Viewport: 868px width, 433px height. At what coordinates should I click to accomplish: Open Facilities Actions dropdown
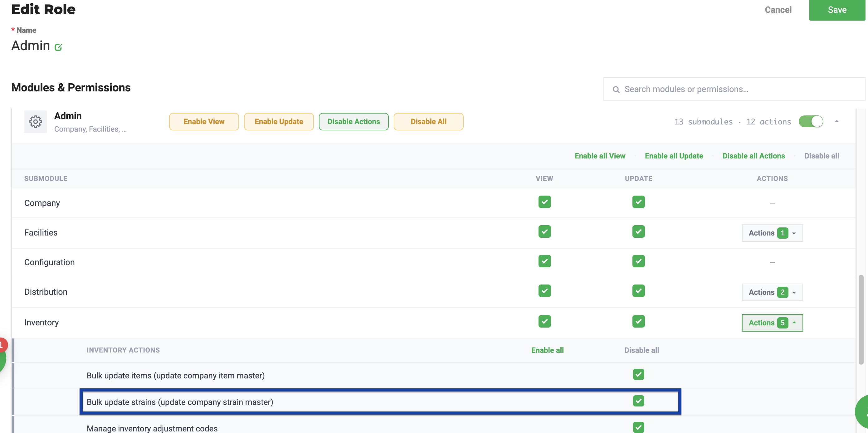[772, 233]
